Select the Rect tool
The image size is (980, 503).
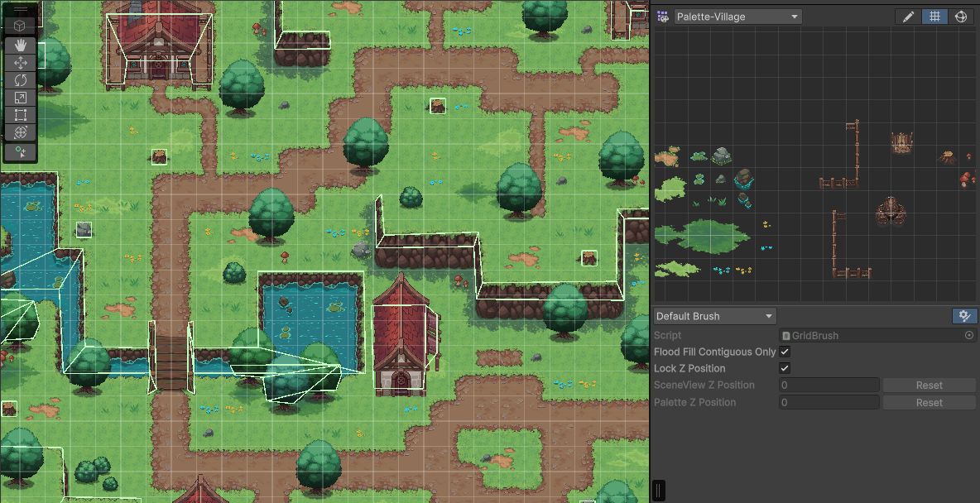pyautogui.click(x=21, y=115)
